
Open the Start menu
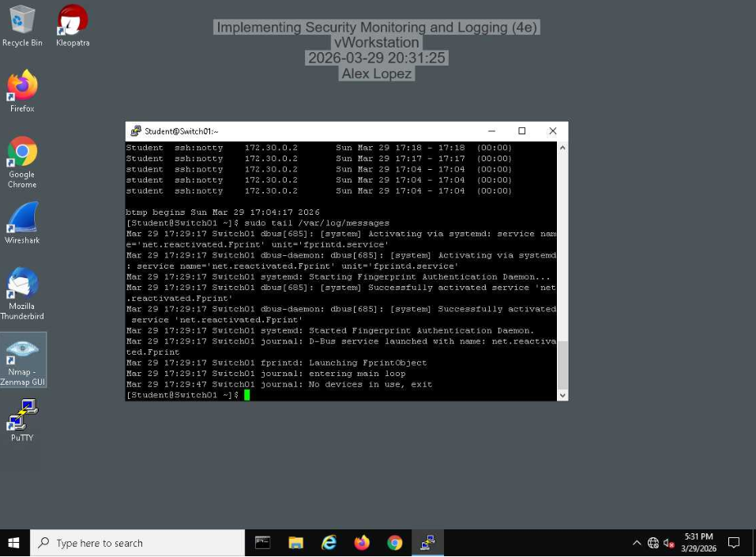[12, 543]
